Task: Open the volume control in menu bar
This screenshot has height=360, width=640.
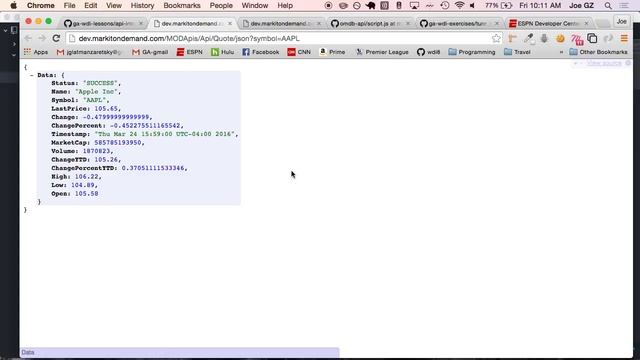Action: 473,6
